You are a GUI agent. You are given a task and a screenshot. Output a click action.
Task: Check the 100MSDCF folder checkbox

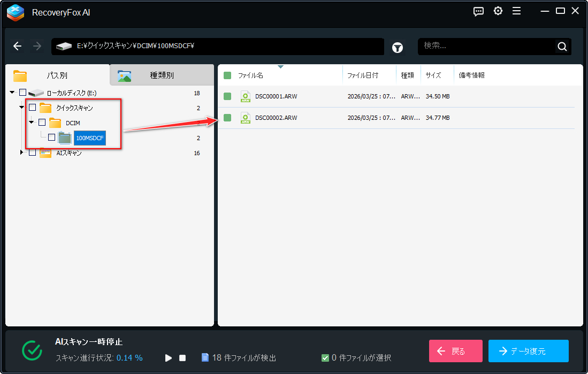pos(52,138)
